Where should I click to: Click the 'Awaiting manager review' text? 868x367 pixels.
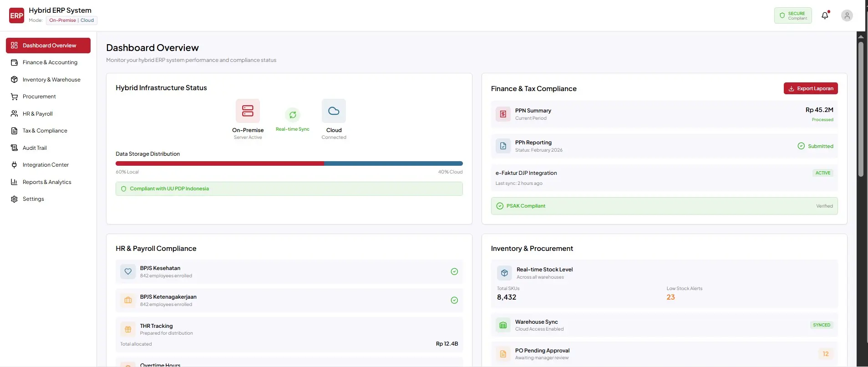click(x=542, y=358)
